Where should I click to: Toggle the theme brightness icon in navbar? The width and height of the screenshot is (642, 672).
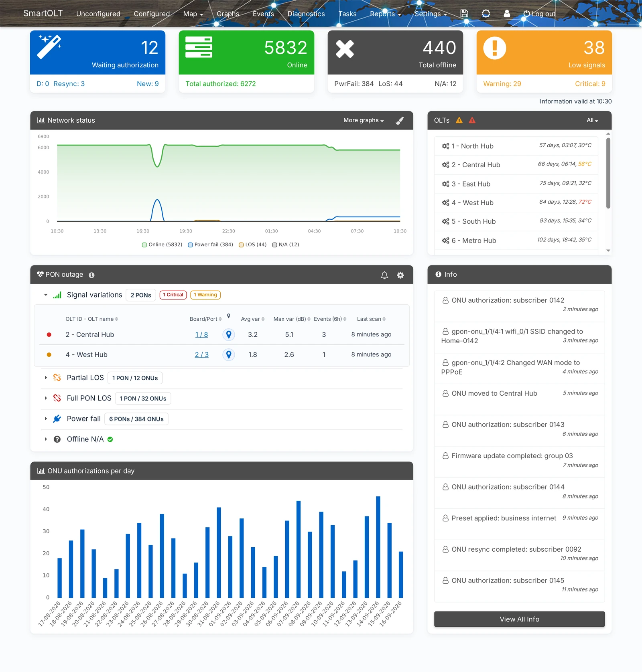[486, 14]
